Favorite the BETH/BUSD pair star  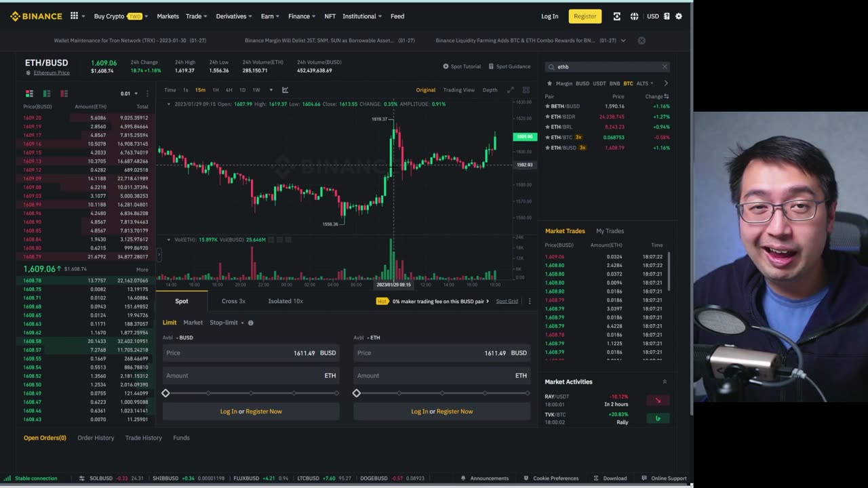pyautogui.click(x=548, y=106)
